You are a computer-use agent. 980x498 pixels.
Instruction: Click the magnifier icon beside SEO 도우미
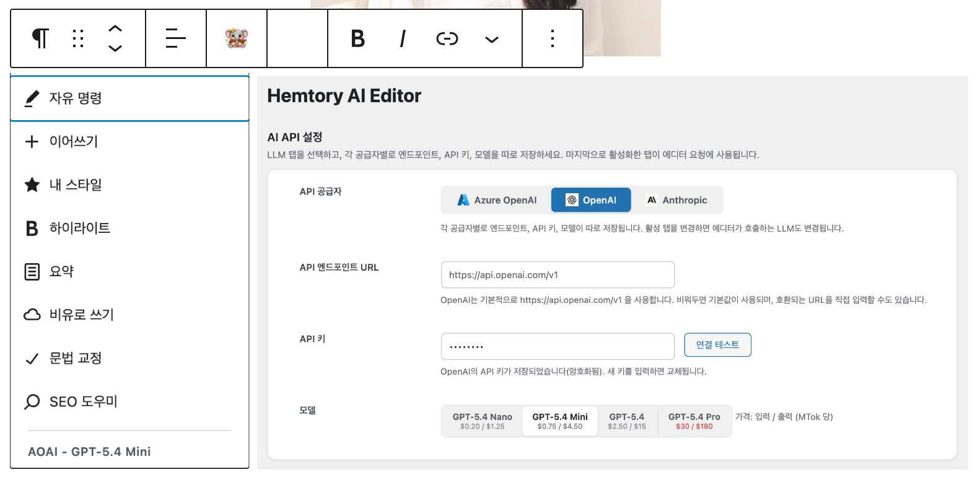point(32,402)
